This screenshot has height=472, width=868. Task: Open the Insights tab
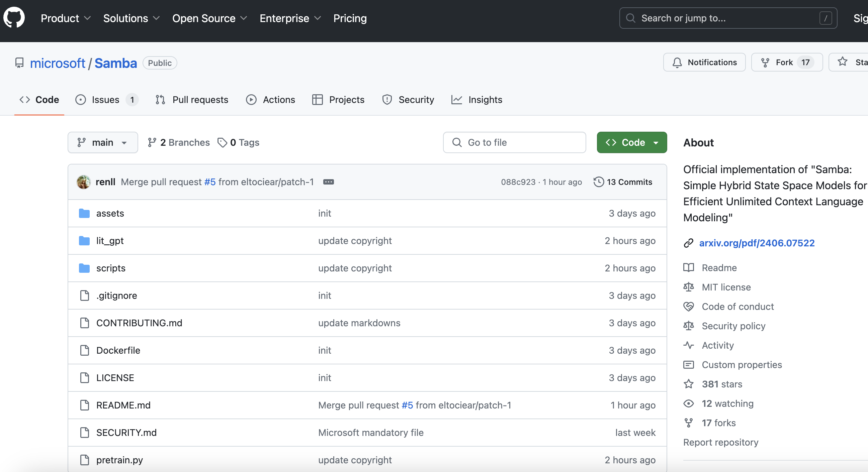coord(477,100)
